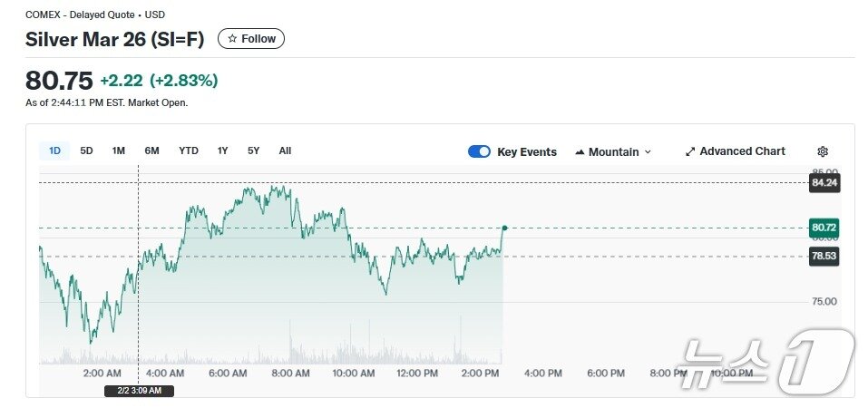The image size is (868, 408).
Task: Click the Advanced Chart expand icon
Action: (690, 151)
